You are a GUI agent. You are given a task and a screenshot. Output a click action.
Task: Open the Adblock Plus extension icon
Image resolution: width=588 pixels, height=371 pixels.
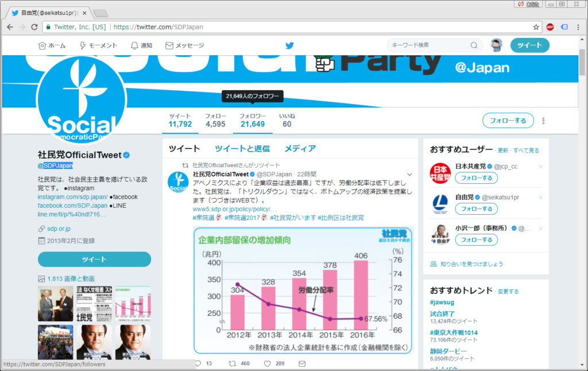[550, 27]
